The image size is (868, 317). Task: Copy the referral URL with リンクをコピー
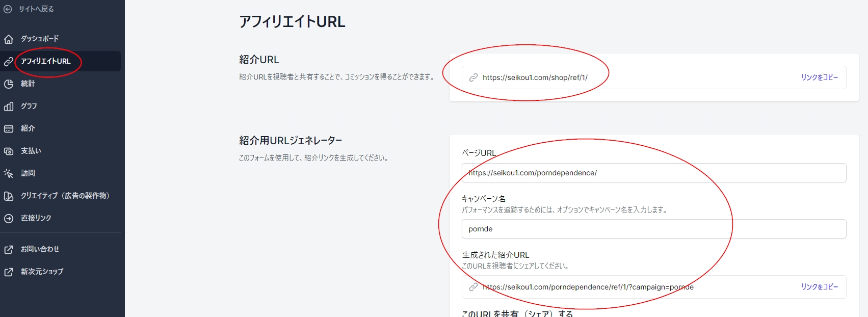coord(819,77)
